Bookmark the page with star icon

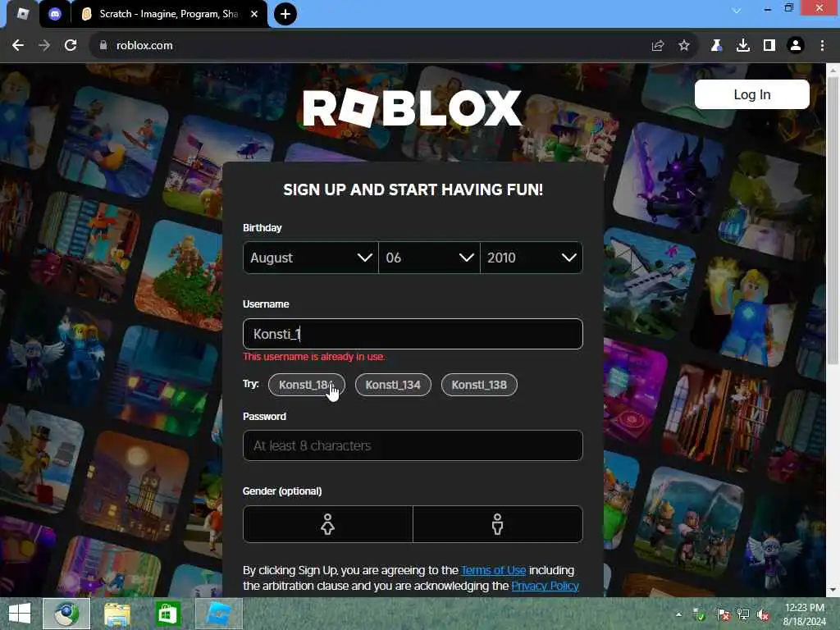pos(684,46)
